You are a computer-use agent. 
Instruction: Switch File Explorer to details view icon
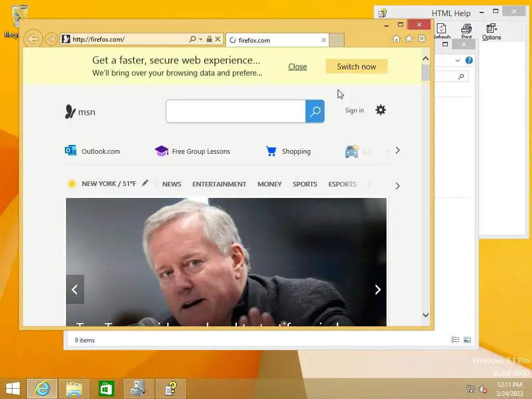coord(455,340)
